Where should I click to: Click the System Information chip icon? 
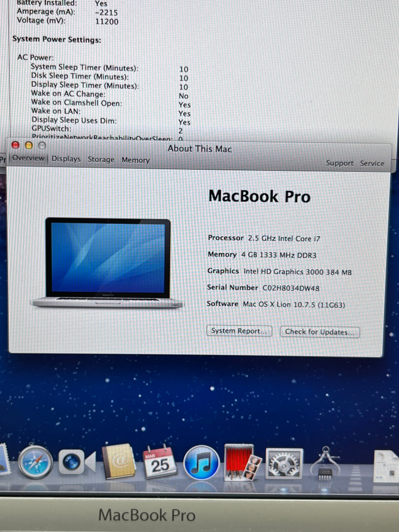pos(325,464)
